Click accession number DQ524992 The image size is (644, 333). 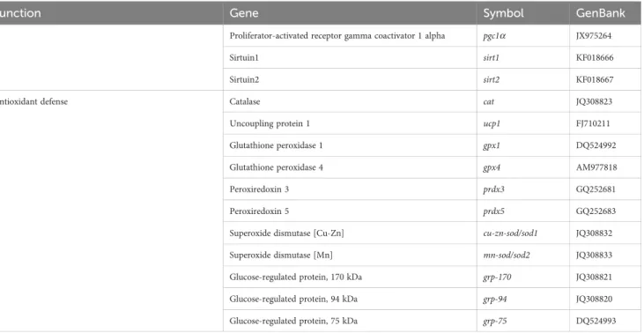pos(596,145)
